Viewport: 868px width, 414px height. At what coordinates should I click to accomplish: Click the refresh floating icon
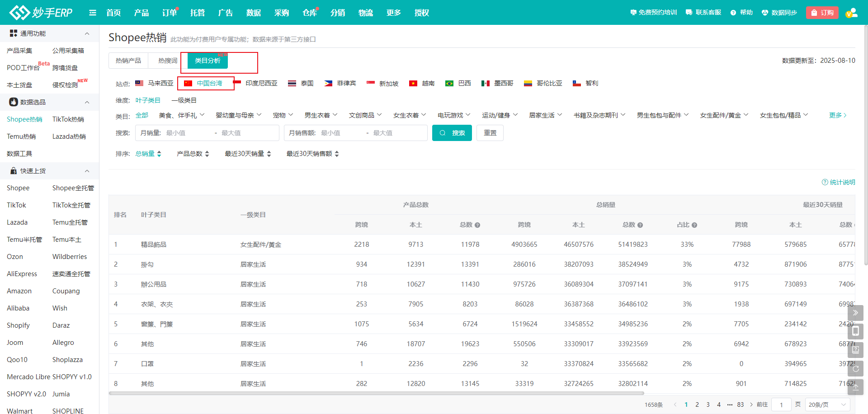[855, 369]
